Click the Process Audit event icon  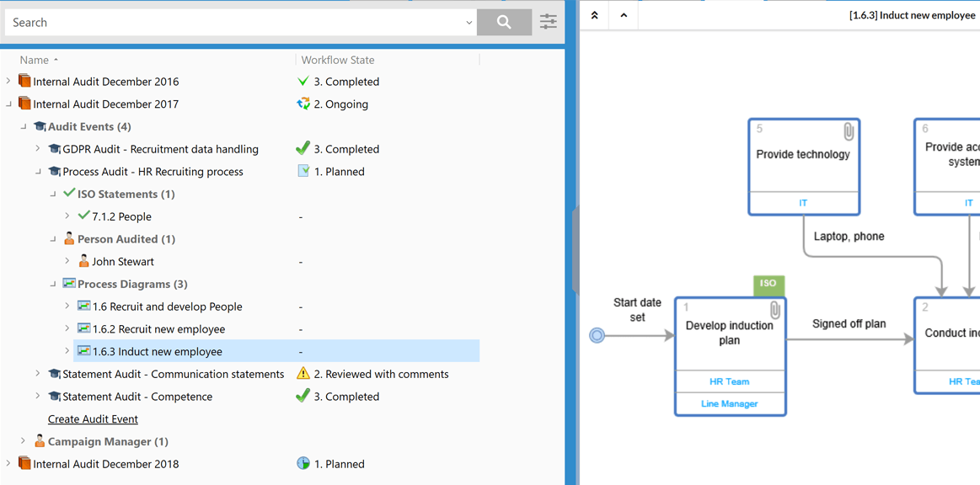pos(55,172)
